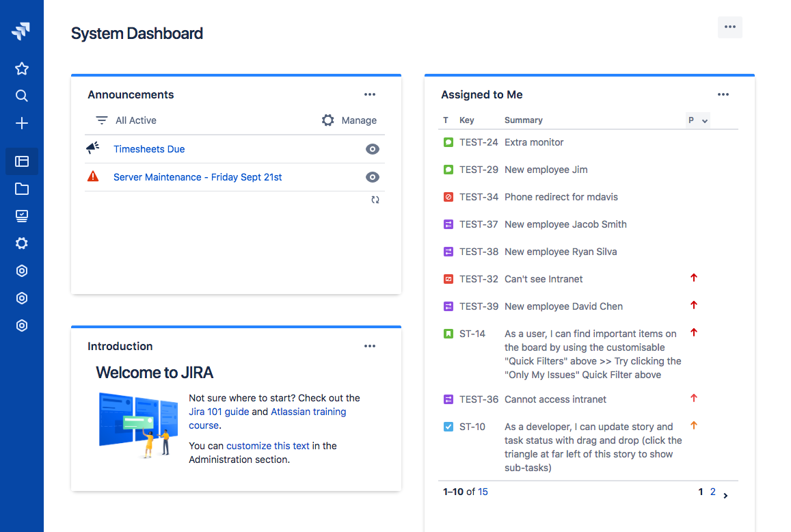Click the high priority arrow for TEST-39
This screenshot has width=791, height=532.
(x=694, y=305)
